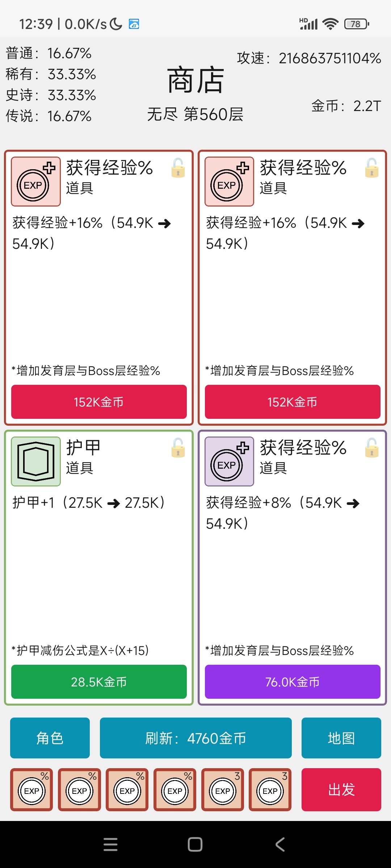Tap the top-left red EXP item icon
The image size is (391, 868).
click(36, 181)
